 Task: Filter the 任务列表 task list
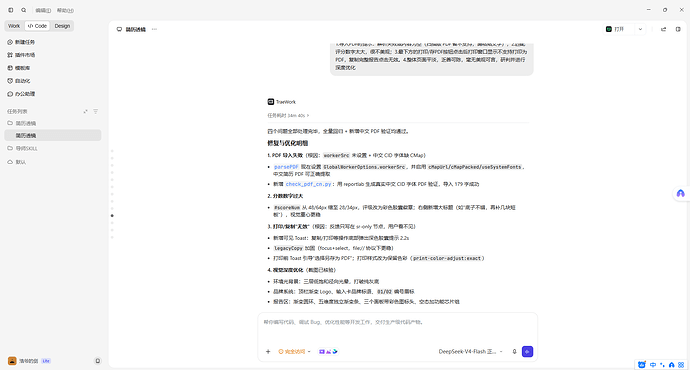pyautogui.click(x=95, y=111)
